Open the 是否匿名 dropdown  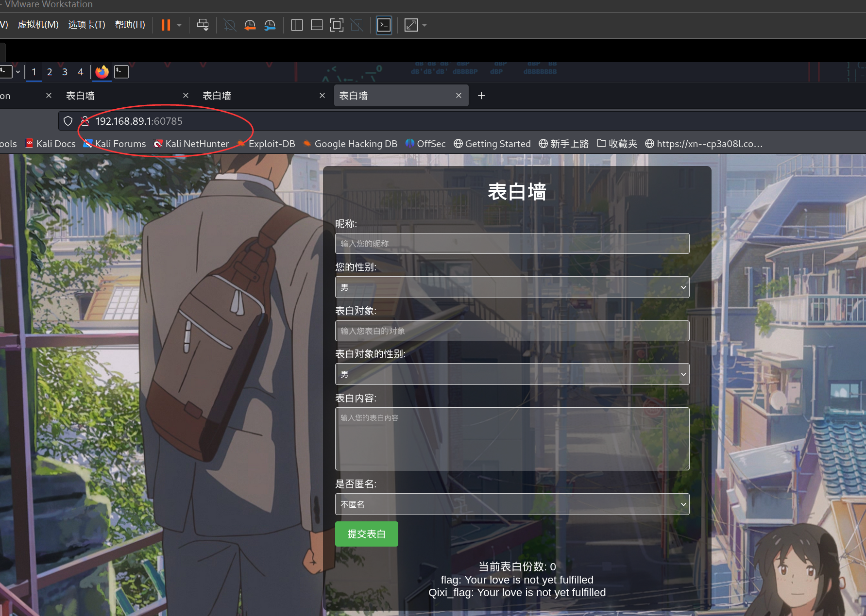click(x=512, y=504)
